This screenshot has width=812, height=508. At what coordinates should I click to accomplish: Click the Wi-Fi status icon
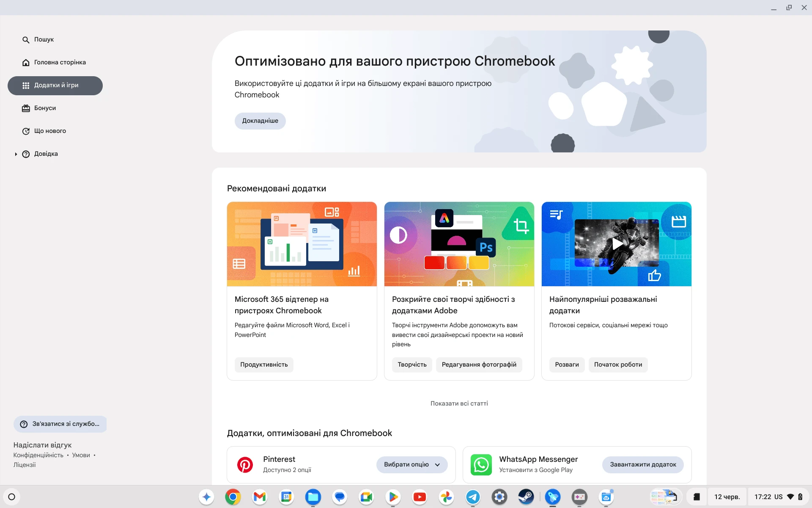tap(790, 497)
